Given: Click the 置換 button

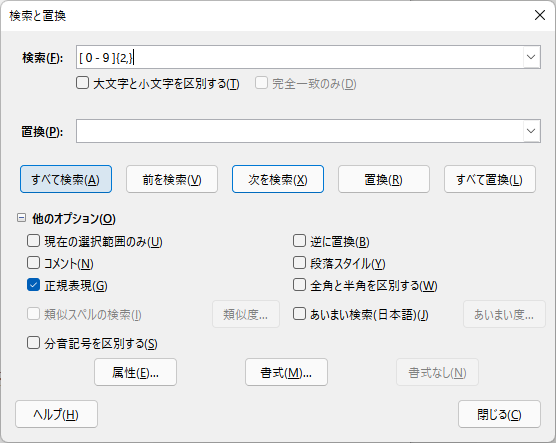Looking at the screenshot, I should (384, 179).
